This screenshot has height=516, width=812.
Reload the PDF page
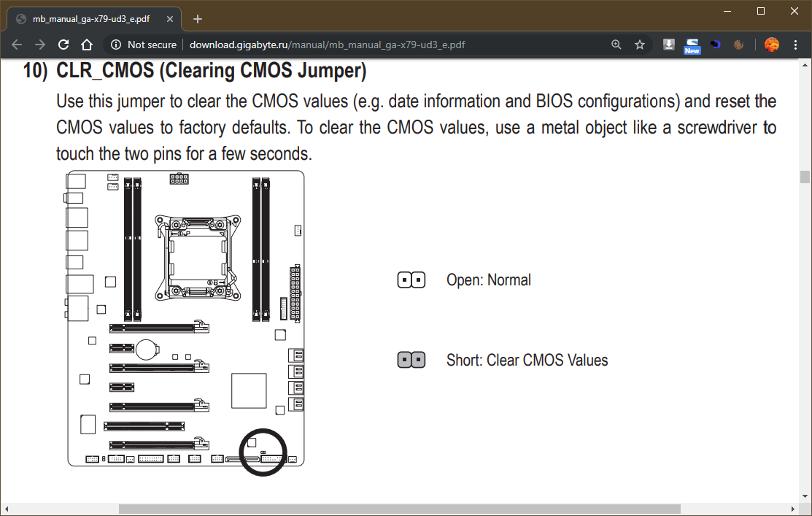63,45
